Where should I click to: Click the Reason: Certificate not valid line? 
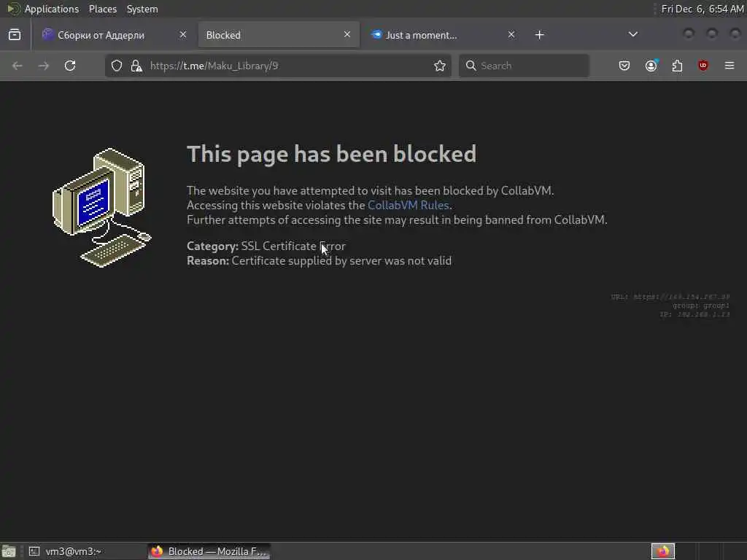coord(320,261)
